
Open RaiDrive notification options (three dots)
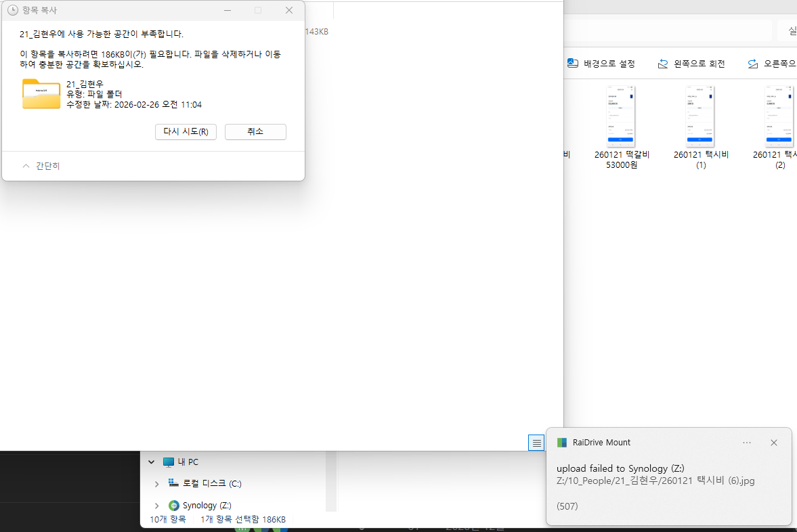point(746,442)
